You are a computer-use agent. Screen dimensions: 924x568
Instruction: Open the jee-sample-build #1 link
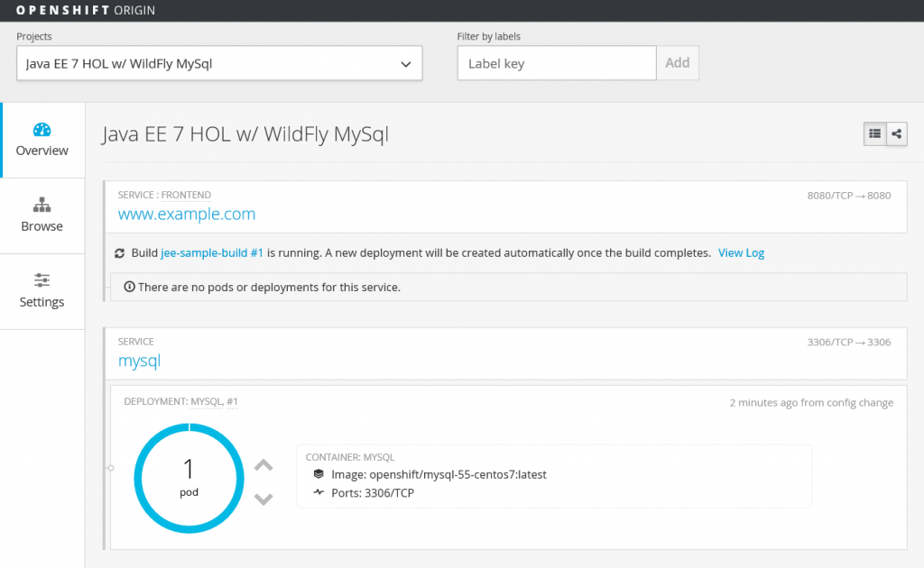pos(212,253)
